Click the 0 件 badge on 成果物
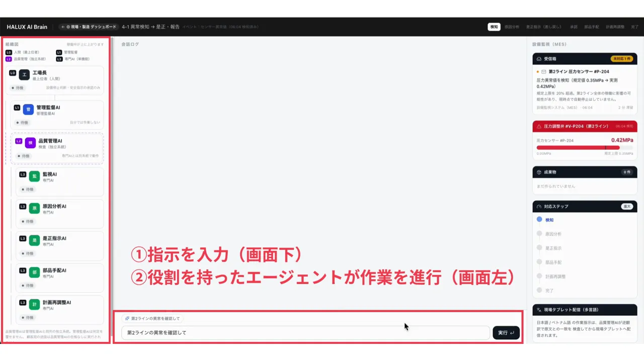644x362 pixels. pos(627,172)
